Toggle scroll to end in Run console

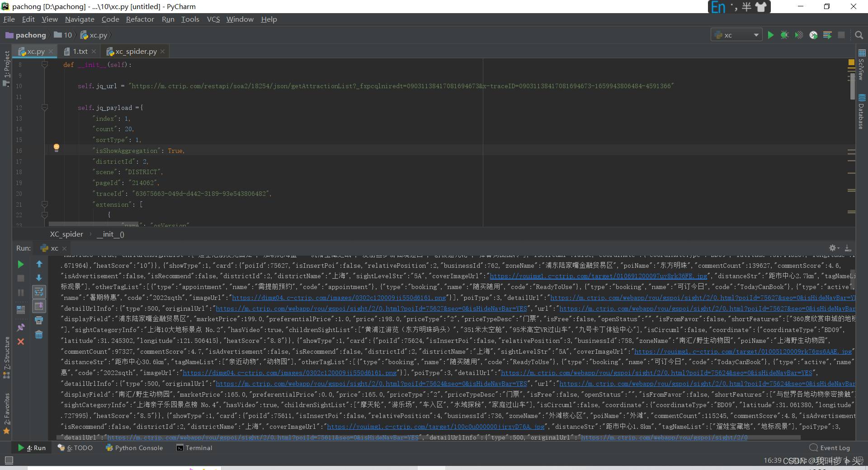(39, 306)
